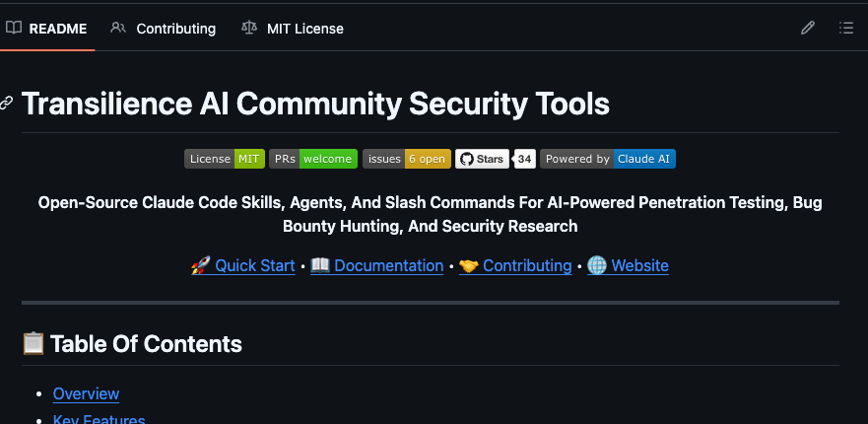
Task: Click the Transilience AI Community Security Tools heading
Action: coord(315,104)
